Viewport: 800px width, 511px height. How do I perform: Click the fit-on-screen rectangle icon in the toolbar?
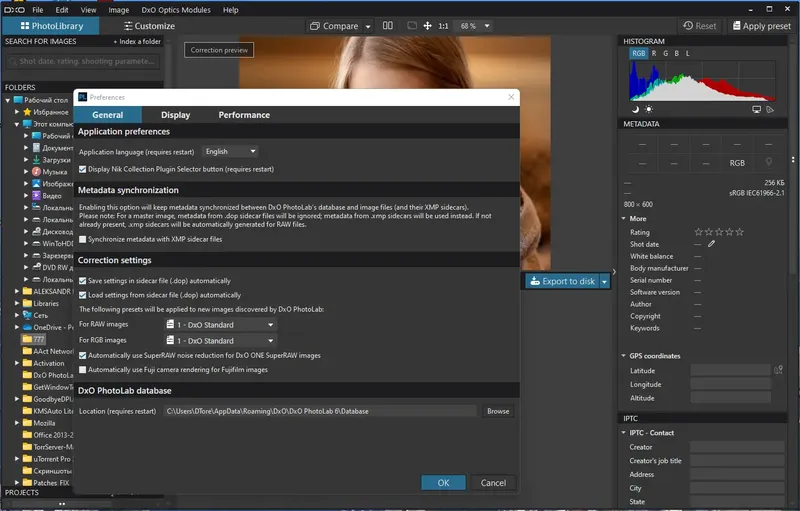tap(412, 25)
